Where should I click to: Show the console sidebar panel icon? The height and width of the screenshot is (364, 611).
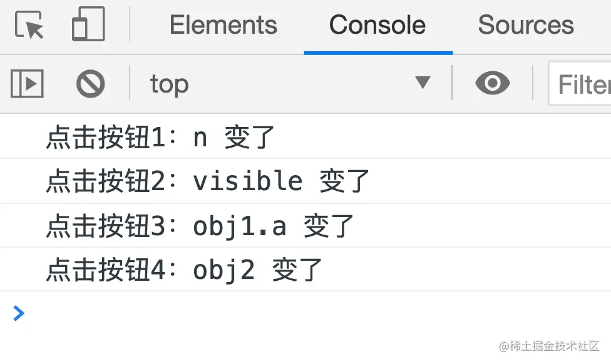click(27, 83)
